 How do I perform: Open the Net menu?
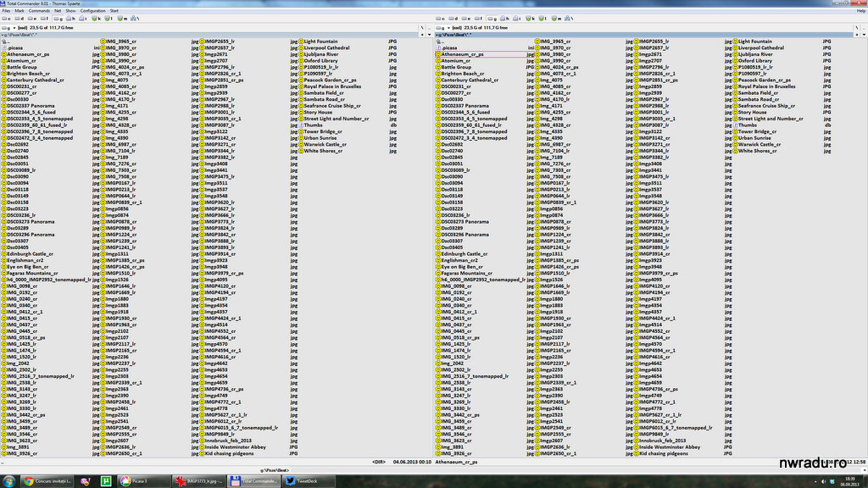pos(58,10)
